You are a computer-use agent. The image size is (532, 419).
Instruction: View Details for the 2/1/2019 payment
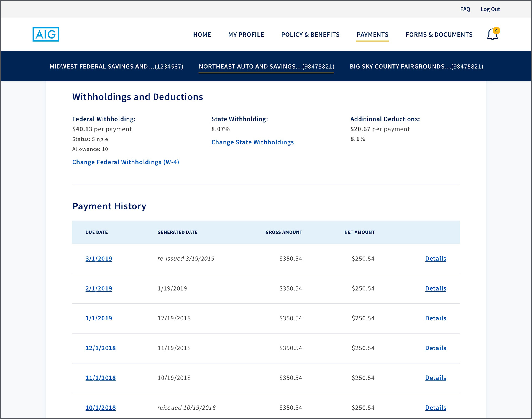point(436,288)
